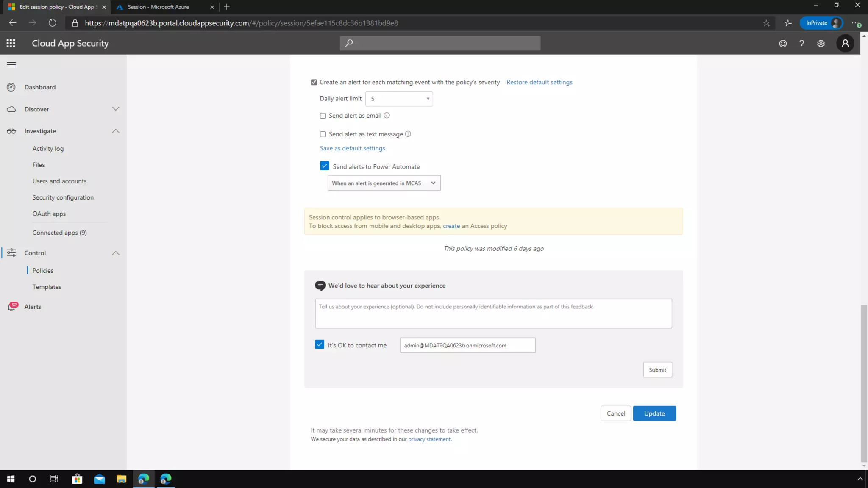Enable Send alert as text message checkbox

323,134
